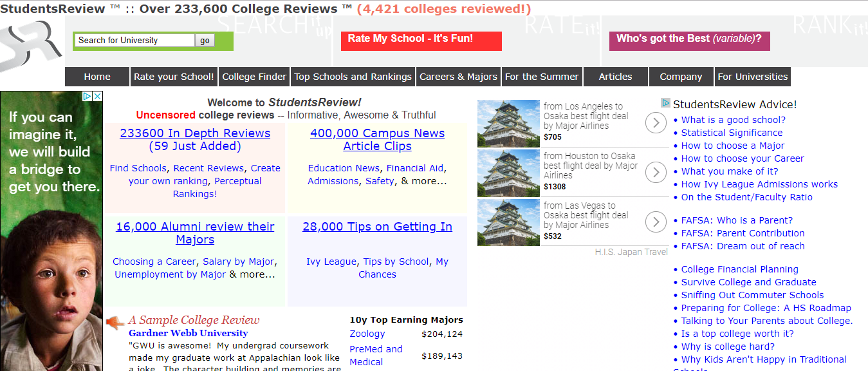The image size is (868, 371).
Task: Open 16,000 Alumni review their Majors
Action: (195, 233)
